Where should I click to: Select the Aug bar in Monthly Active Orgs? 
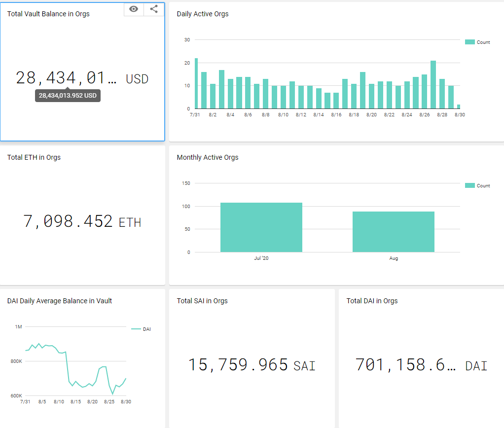coord(393,232)
